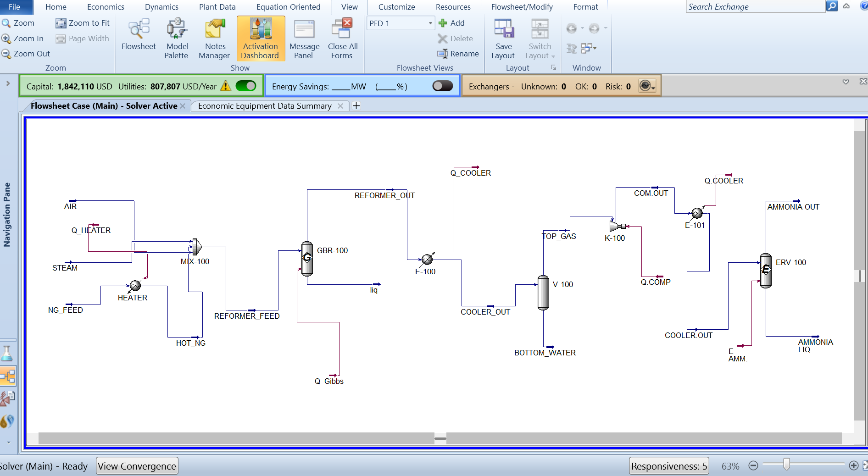Open the Properties environment flask icon
This screenshot has width=868, height=476.
[x=7, y=353]
